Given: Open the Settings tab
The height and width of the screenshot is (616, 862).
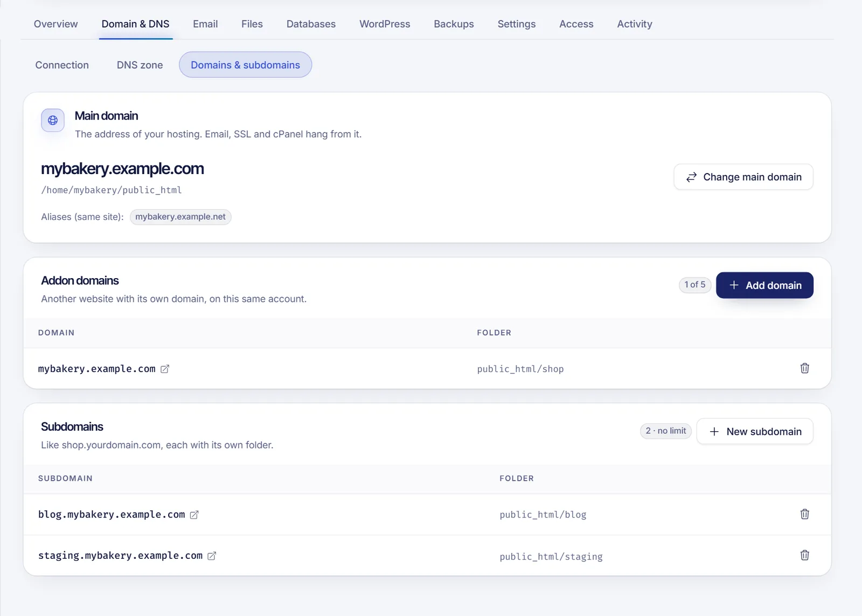Looking at the screenshot, I should click(x=516, y=24).
